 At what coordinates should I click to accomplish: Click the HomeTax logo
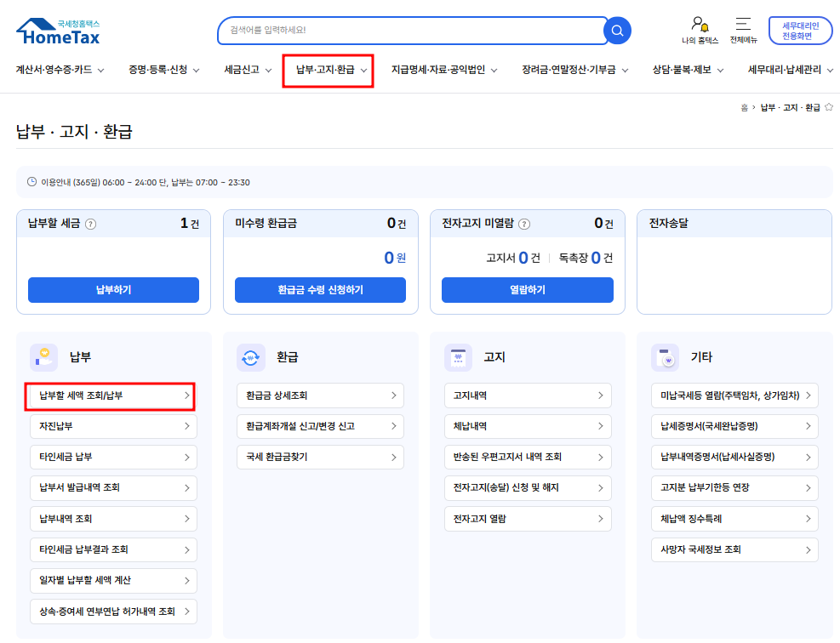58,32
